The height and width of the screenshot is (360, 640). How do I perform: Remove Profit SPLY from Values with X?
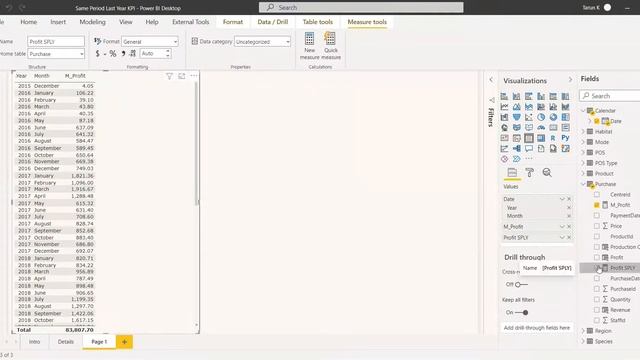click(569, 237)
